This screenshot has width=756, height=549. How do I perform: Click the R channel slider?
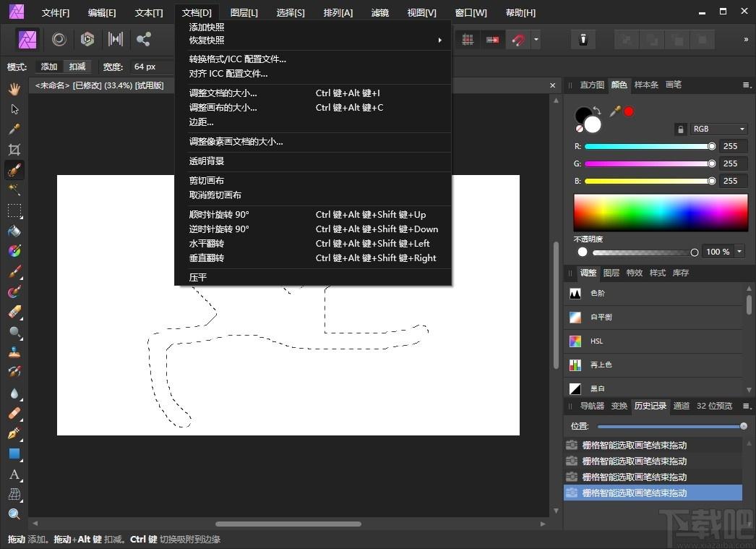click(x=649, y=146)
